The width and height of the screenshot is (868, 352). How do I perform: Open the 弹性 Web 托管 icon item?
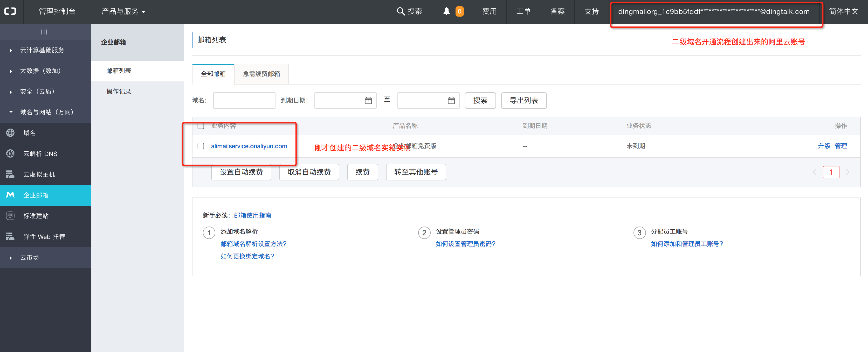10,237
